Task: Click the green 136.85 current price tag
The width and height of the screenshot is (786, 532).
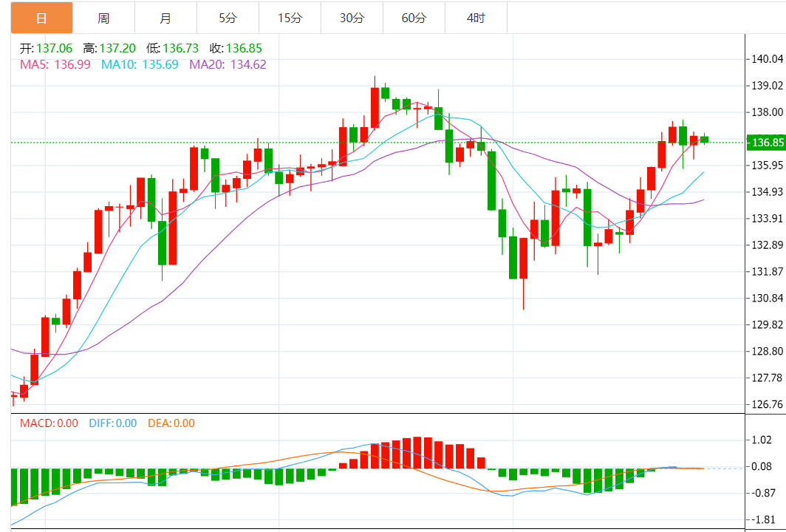Action: 766,143
